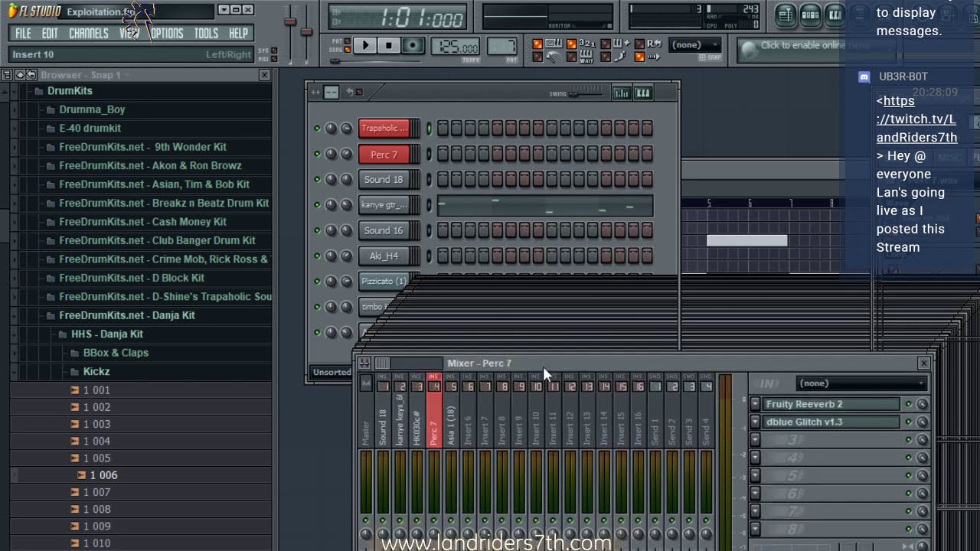Viewport: 980px width, 551px height.
Task: Open the CHANNELS menu
Action: pos(88,34)
